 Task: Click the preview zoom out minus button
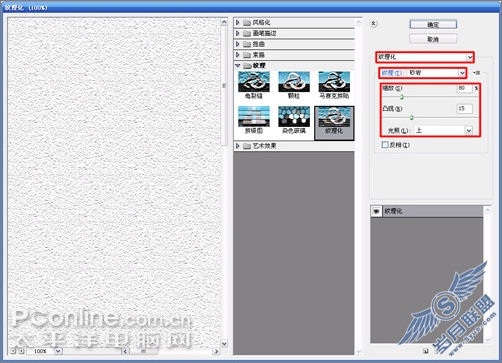13,351
